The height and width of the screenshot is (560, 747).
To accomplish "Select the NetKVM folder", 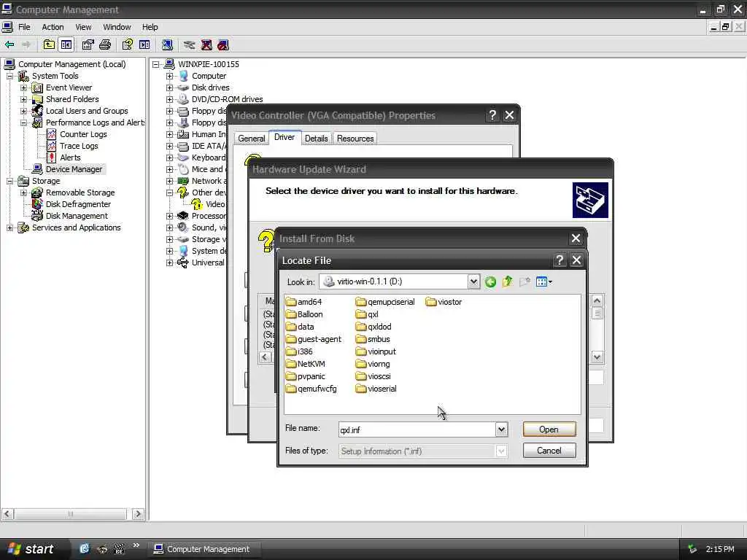I will [306, 364].
